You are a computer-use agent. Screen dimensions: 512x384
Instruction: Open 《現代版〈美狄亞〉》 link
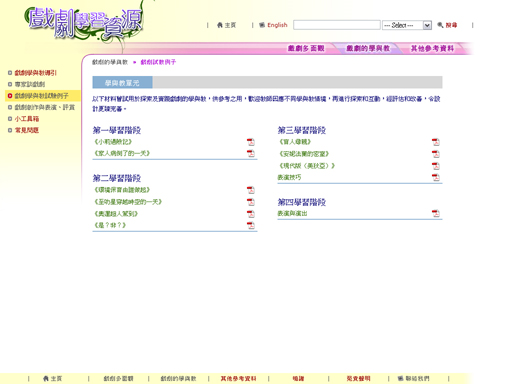click(307, 166)
